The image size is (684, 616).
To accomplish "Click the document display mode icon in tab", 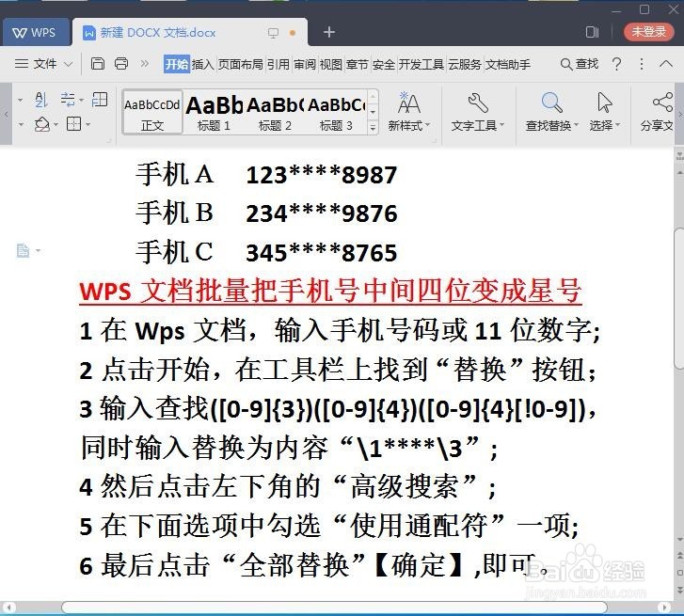I will (x=273, y=33).
